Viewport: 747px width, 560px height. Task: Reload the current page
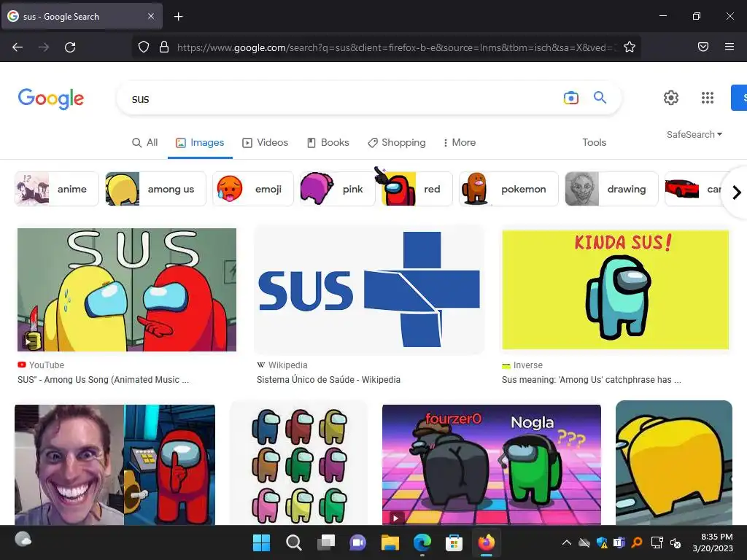[70, 47]
